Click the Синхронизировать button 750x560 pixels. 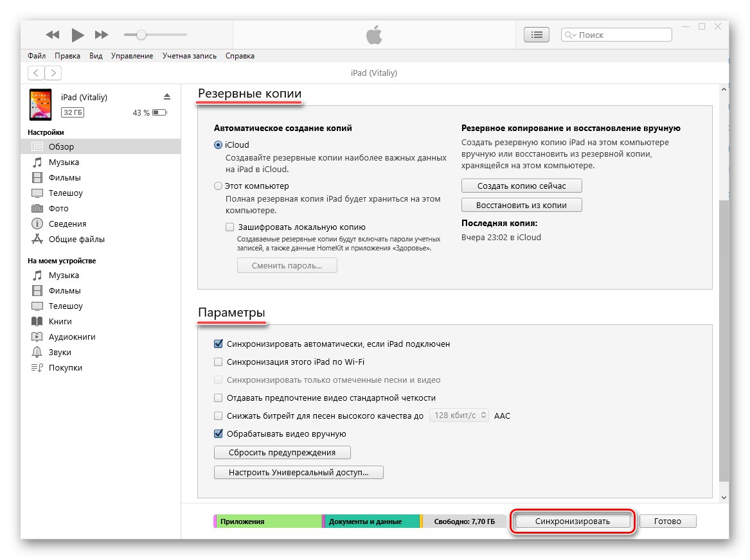(x=573, y=521)
